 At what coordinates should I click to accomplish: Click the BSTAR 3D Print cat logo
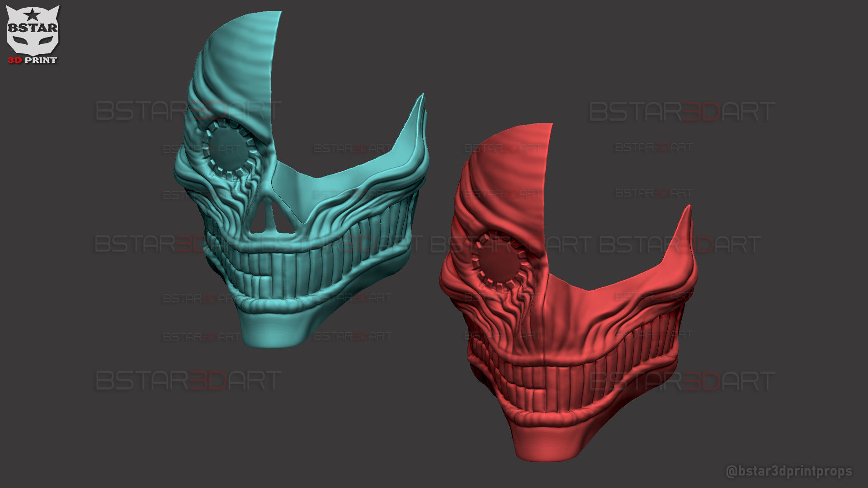32,34
